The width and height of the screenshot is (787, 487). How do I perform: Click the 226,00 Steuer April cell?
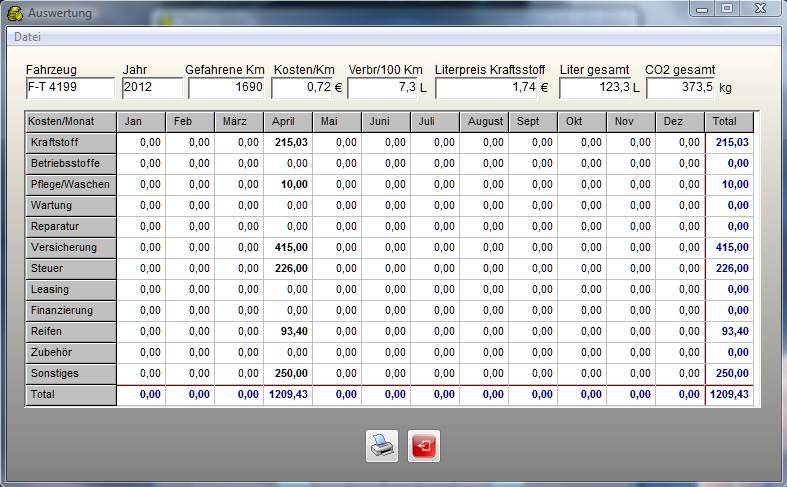tap(288, 269)
